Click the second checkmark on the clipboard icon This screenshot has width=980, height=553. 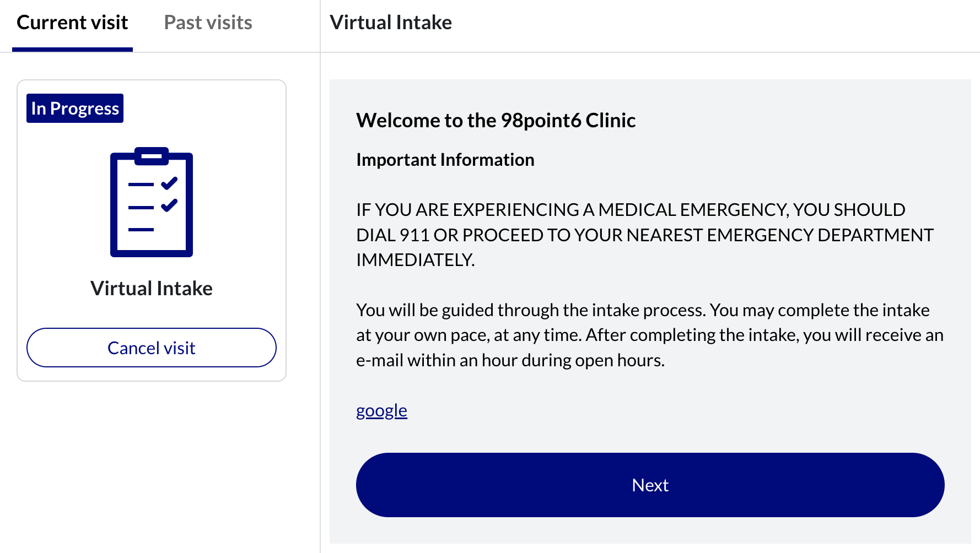169,205
